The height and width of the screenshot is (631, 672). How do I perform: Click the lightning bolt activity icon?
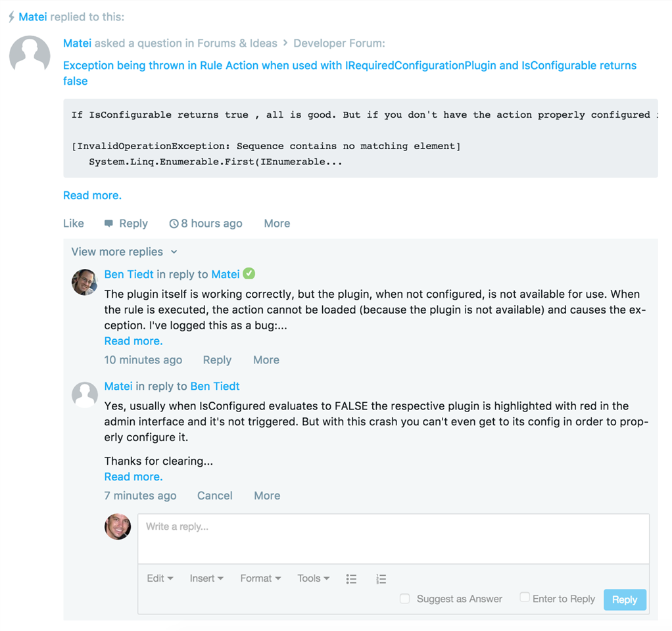12,16
